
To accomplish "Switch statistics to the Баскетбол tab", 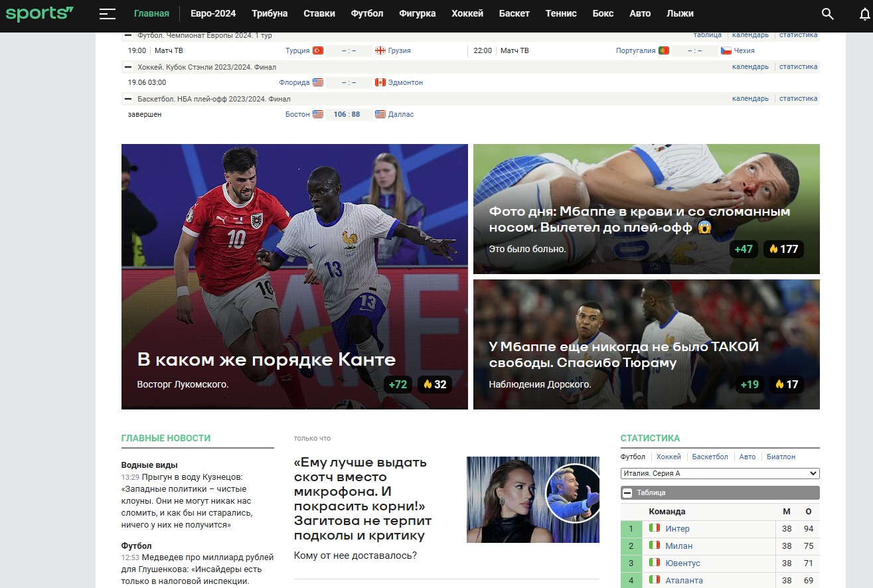I will (x=710, y=457).
